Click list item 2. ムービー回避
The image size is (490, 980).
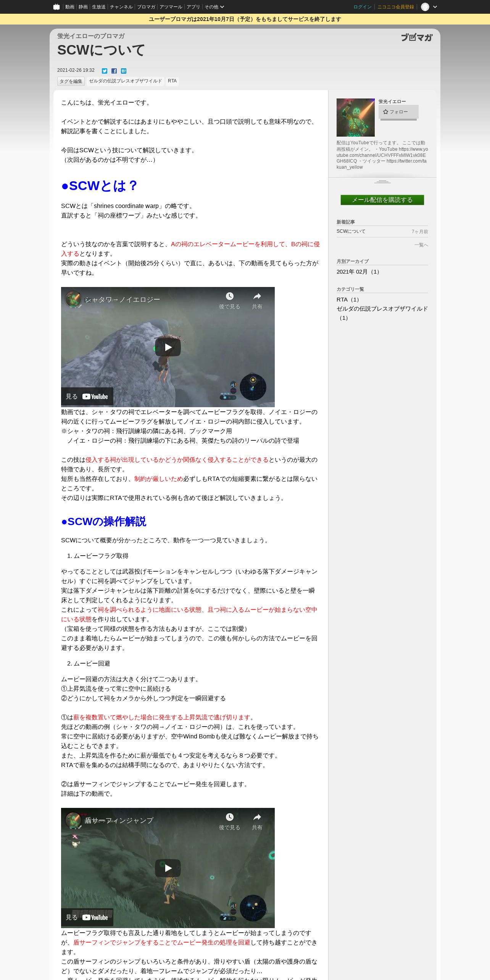(89, 663)
